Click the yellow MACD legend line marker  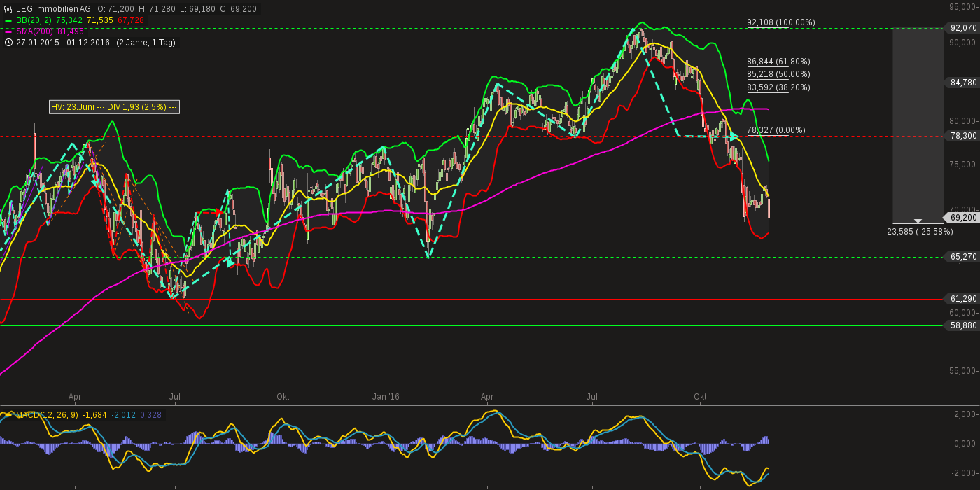tap(10, 414)
